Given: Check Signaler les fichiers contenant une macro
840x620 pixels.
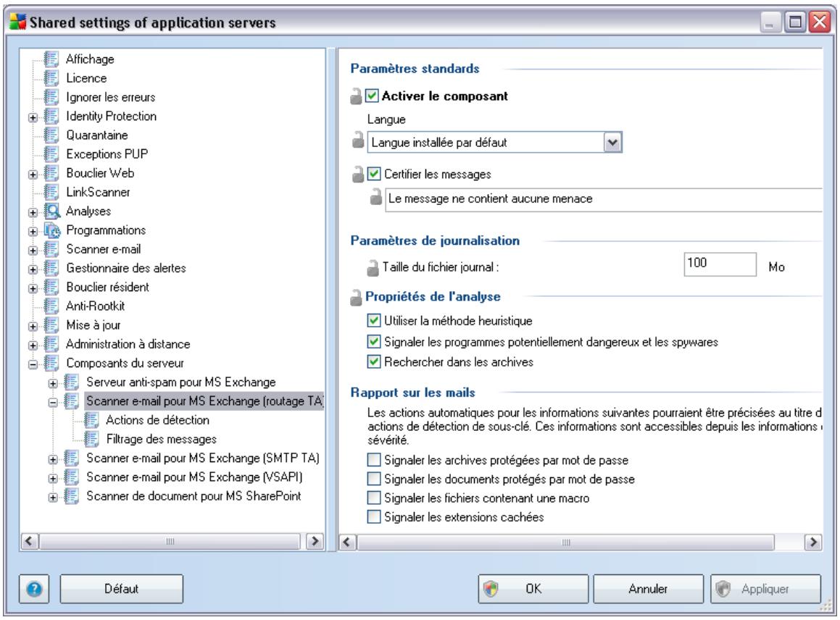Looking at the screenshot, I should tap(374, 498).
